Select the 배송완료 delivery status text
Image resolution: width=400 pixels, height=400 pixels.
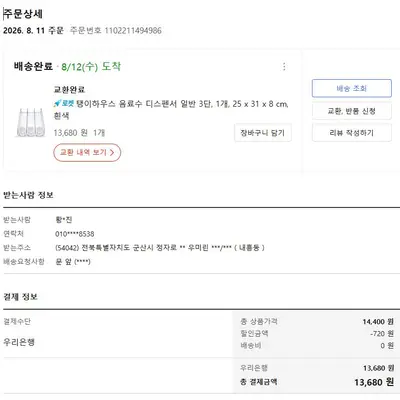coord(33,66)
